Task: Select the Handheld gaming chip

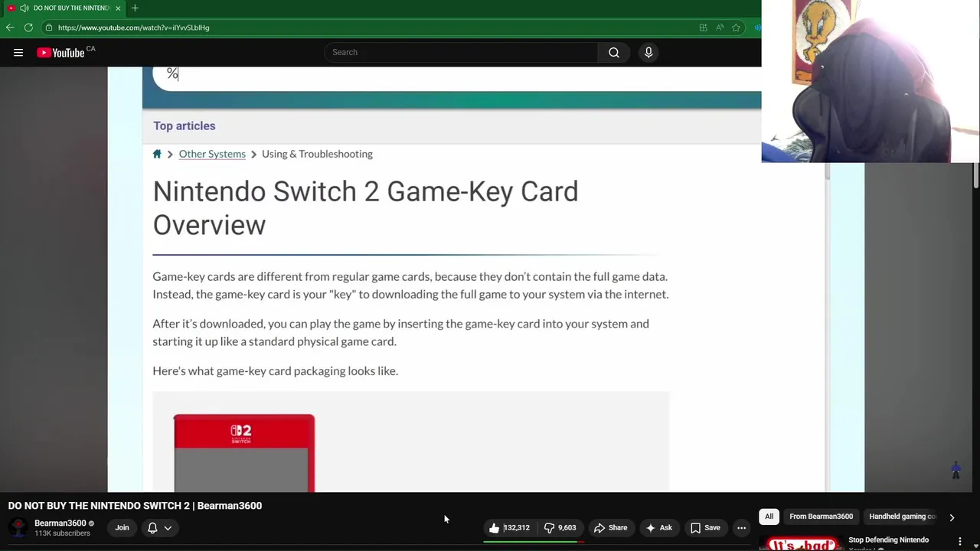Action: pyautogui.click(x=903, y=517)
